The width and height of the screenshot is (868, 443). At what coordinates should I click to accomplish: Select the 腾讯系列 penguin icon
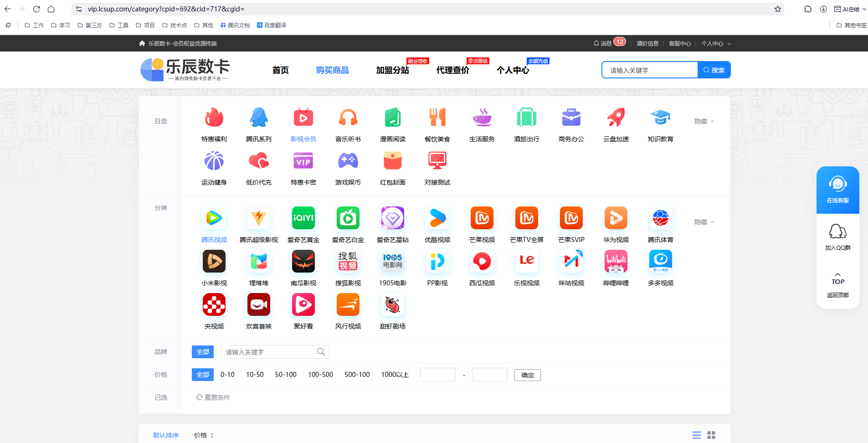(x=259, y=118)
